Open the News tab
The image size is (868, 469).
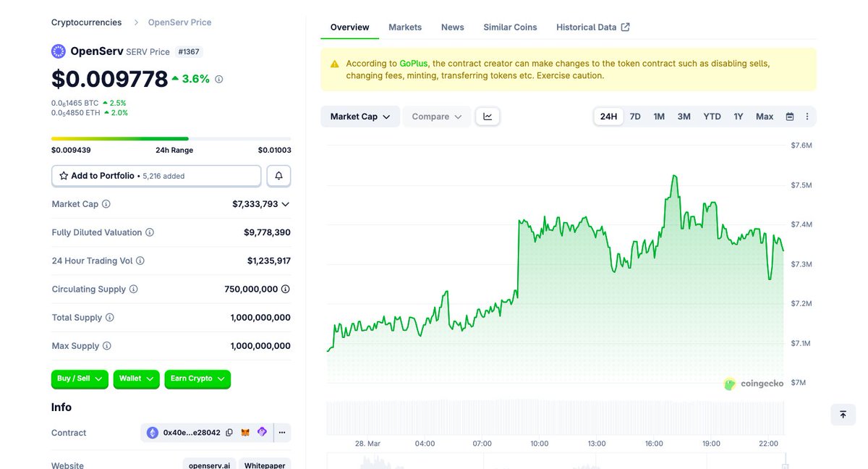[453, 27]
